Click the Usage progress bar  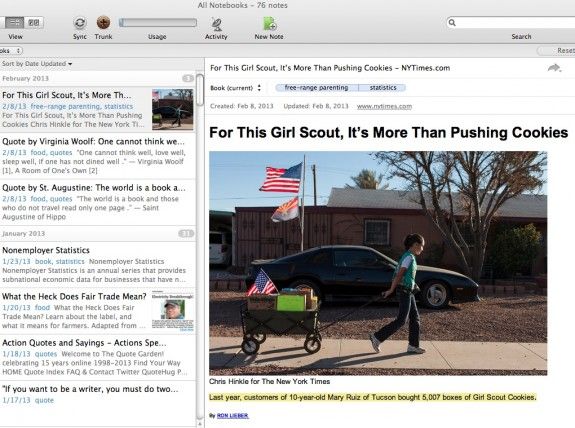pyautogui.click(x=158, y=23)
